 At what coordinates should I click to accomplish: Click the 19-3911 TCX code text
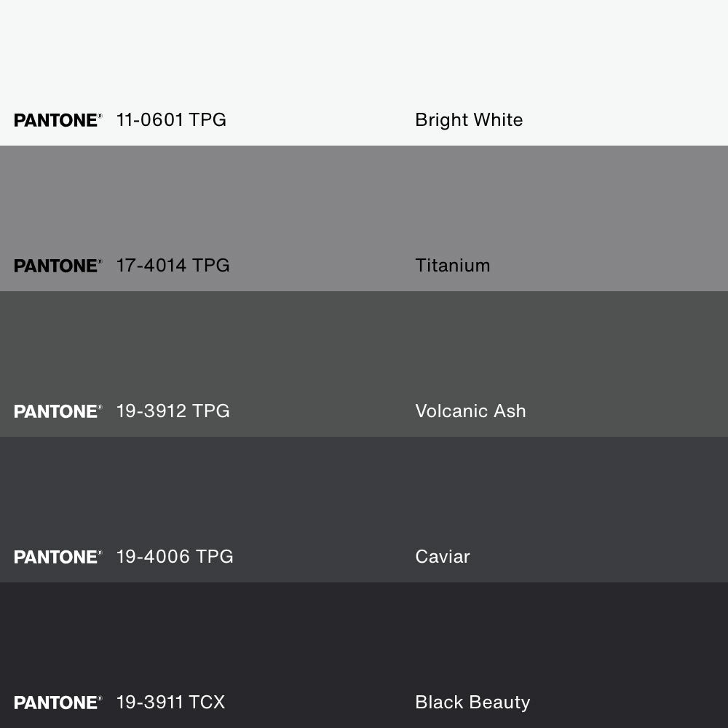[170, 703]
